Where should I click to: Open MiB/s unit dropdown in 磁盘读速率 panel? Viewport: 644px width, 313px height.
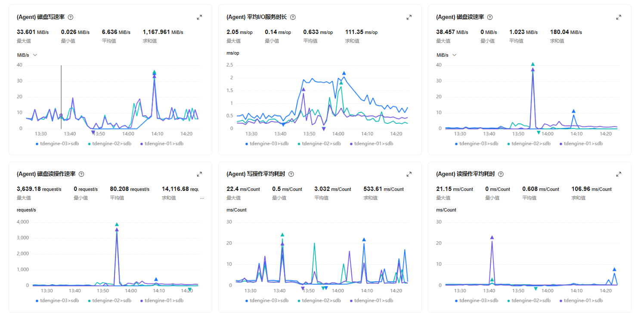[x=446, y=55]
